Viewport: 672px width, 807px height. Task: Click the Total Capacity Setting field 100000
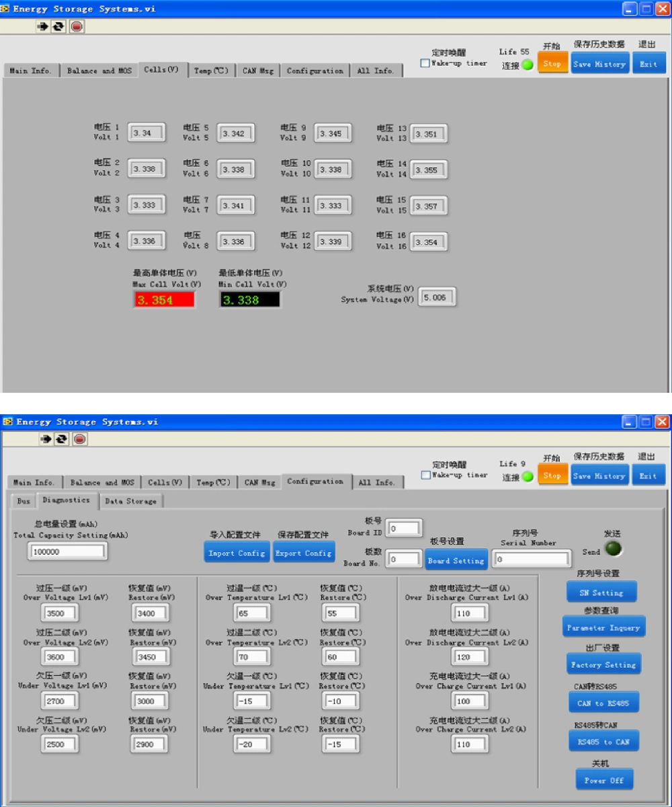(x=67, y=551)
